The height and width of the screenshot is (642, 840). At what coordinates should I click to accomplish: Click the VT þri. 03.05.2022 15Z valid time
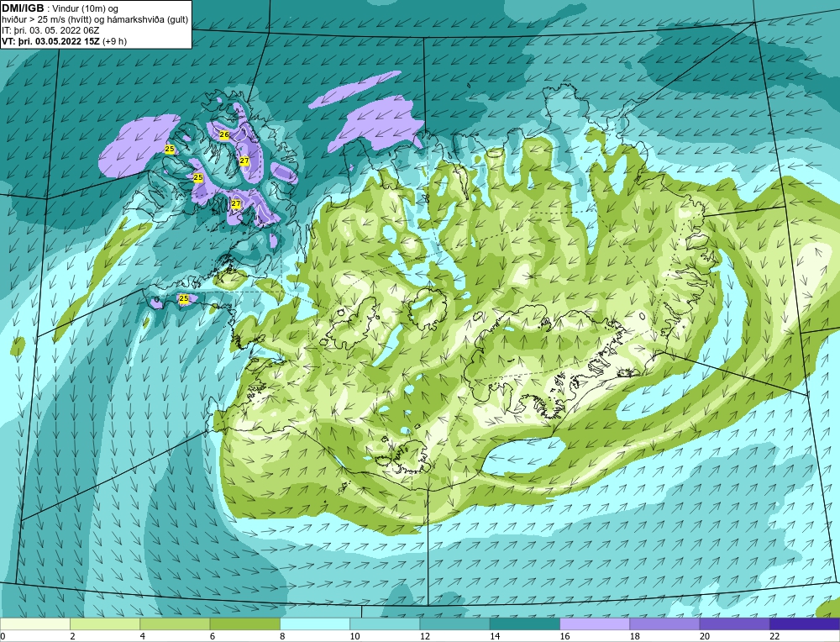(x=51, y=41)
